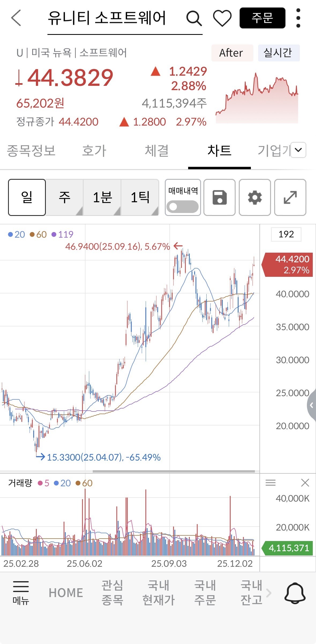This screenshot has height=644, width=316.
Task: Tap volume 5 average legend
Action: pos(44,483)
